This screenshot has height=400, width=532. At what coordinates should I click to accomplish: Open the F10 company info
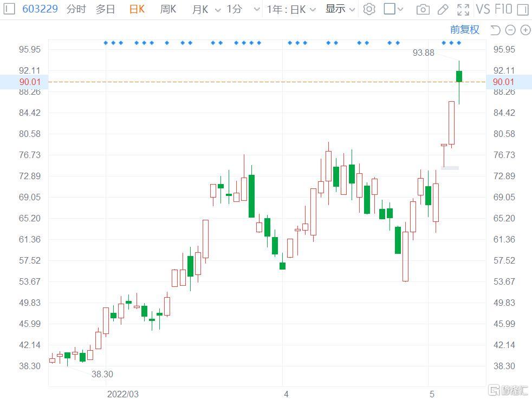(x=503, y=9)
